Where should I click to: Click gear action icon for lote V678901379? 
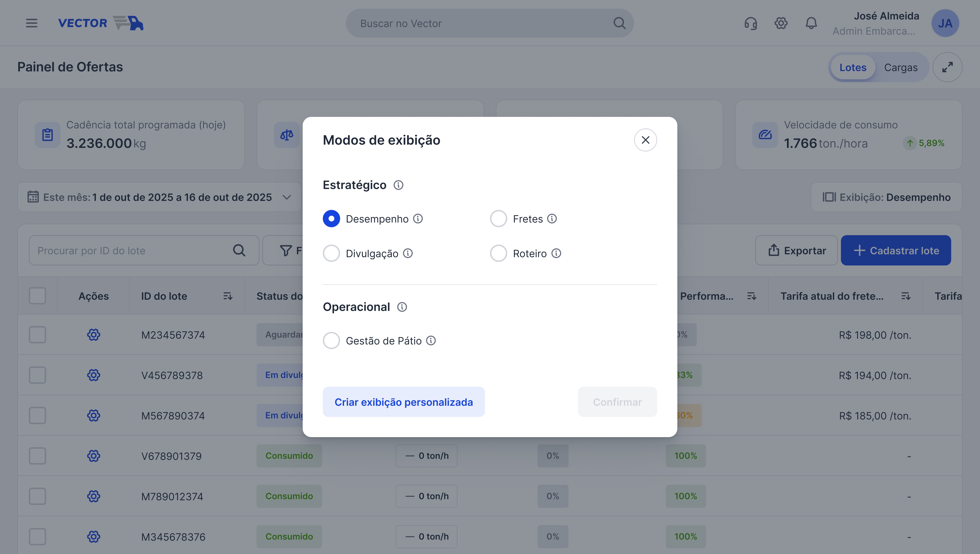[94, 456]
